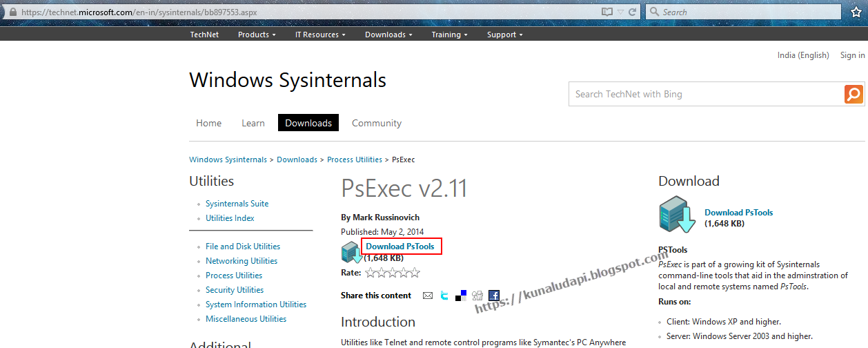Share this content on Twitter
This screenshot has width=868, height=348.
pyautogui.click(x=444, y=296)
